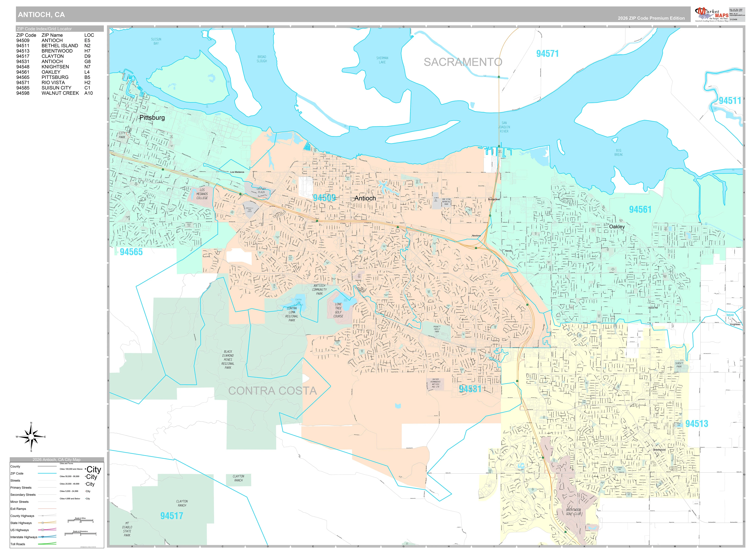Click the blue ZIP Code legend line sample
The width and height of the screenshot is (756, 555).
tap(47, 474)
